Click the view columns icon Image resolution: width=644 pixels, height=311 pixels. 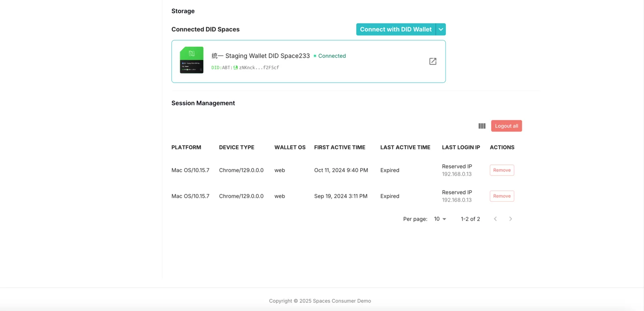click(x=482, y=126)
